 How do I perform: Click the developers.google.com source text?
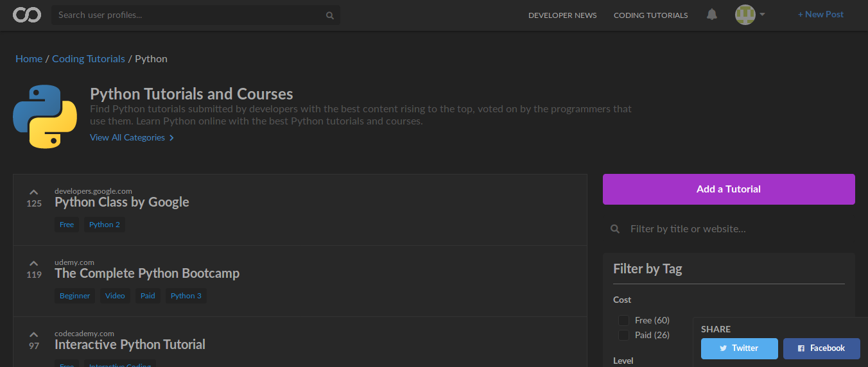coord(93,191)
